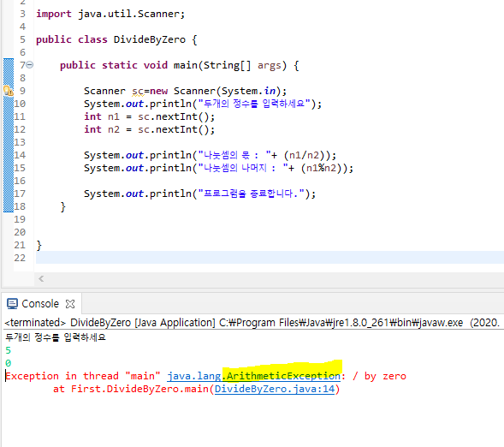The width and height of the screenshot is (504, 447).
Task: Click the closing brace on line 21
Action: click(x=39, y=246)
